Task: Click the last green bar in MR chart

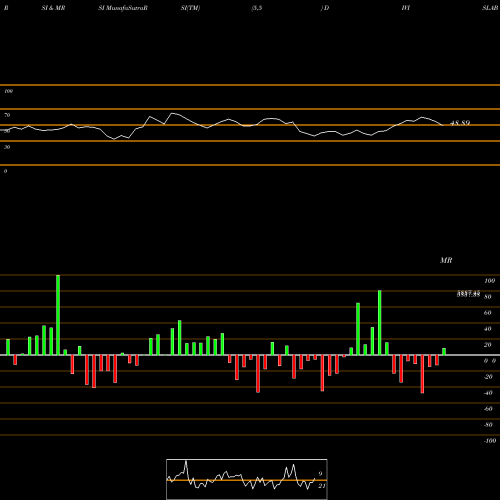Action: pyautogui.click(x=444, y=352)
